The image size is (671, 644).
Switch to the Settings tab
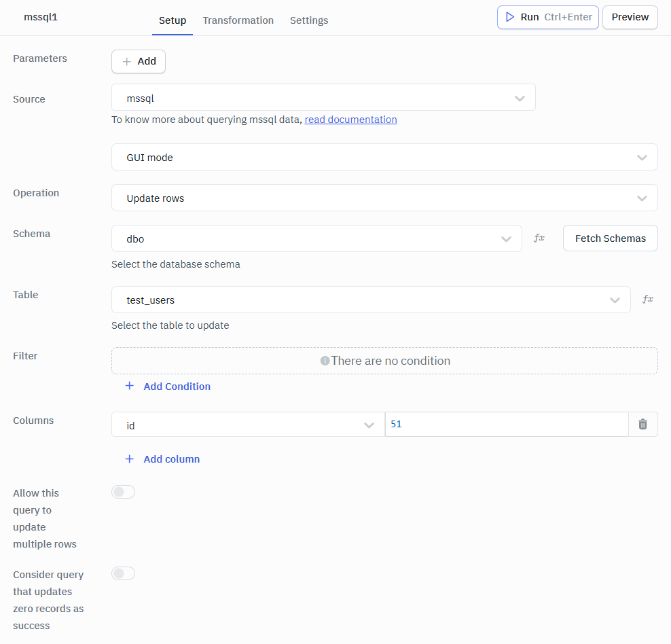[309, 20]
